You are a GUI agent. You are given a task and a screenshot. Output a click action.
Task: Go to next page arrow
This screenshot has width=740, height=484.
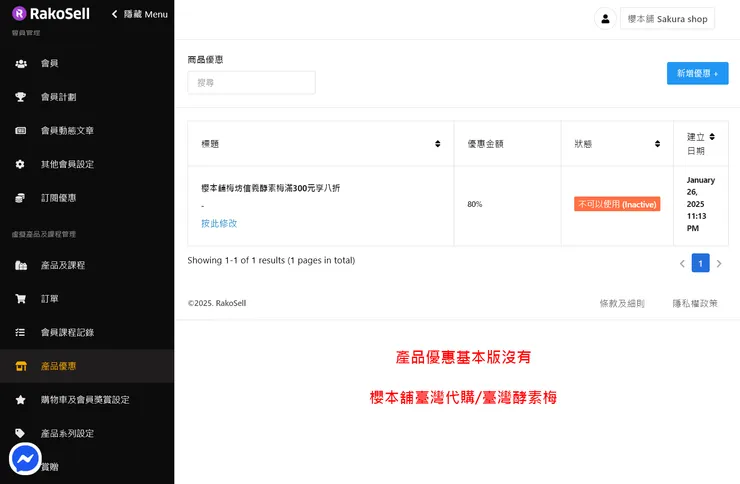(719, 263)
